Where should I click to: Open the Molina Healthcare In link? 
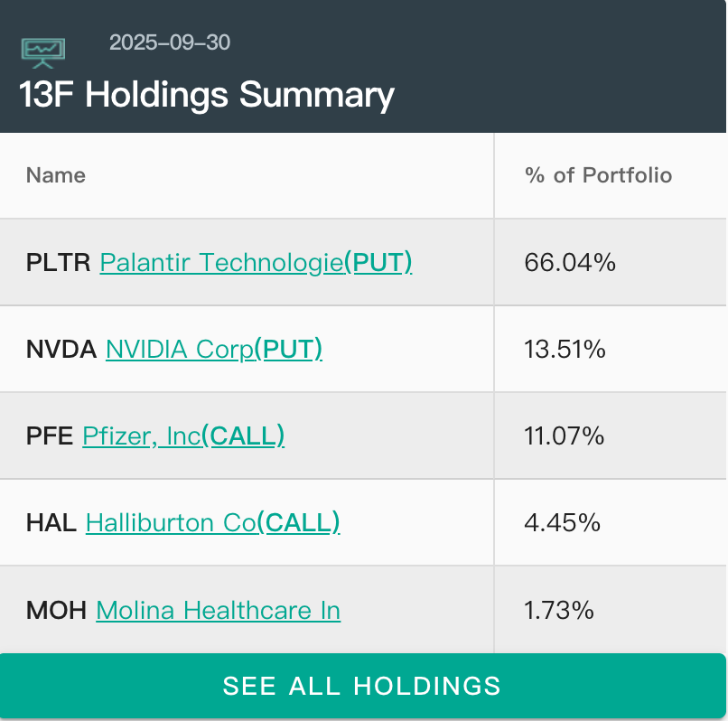pyautogui.click(x=218, y=610)
